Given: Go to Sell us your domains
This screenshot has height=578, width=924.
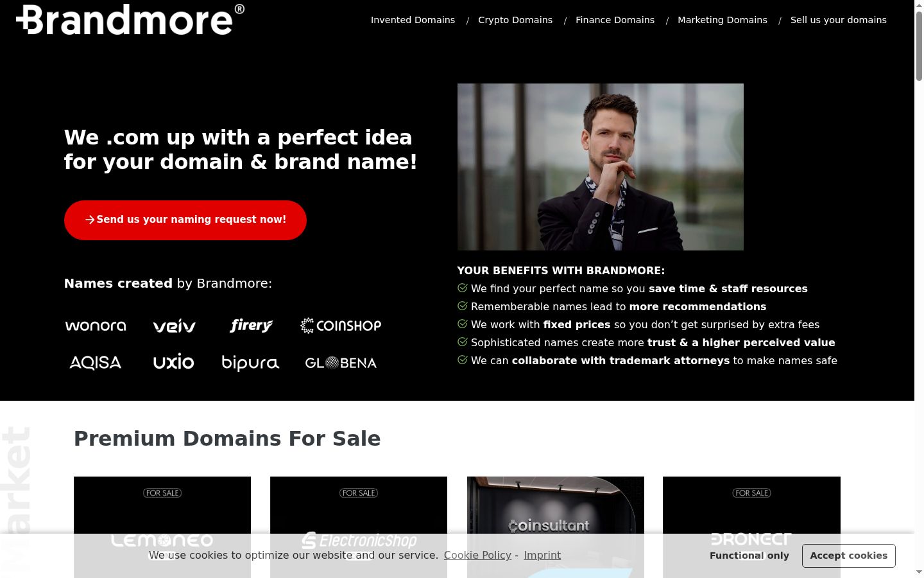Looking at the screenshot, I should (839, 20).
